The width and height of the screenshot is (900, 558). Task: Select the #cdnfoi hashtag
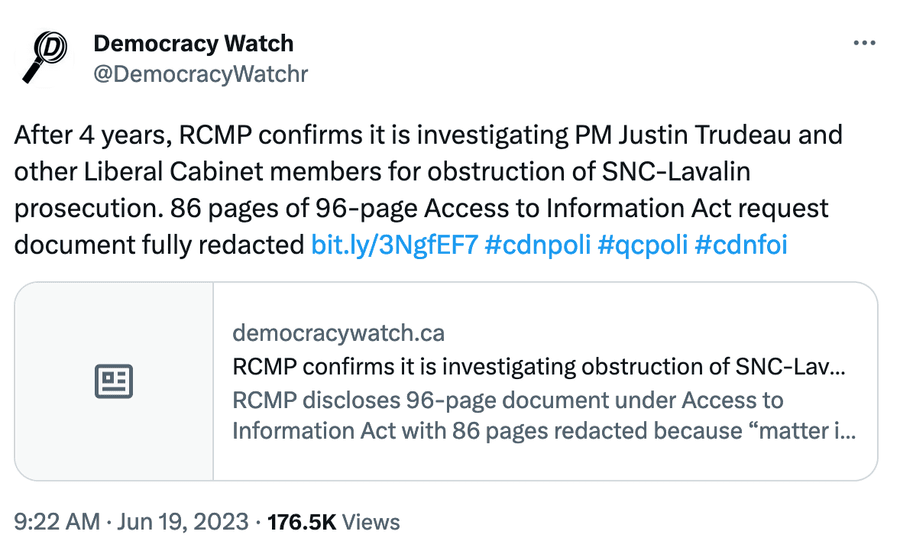point(741,244)
